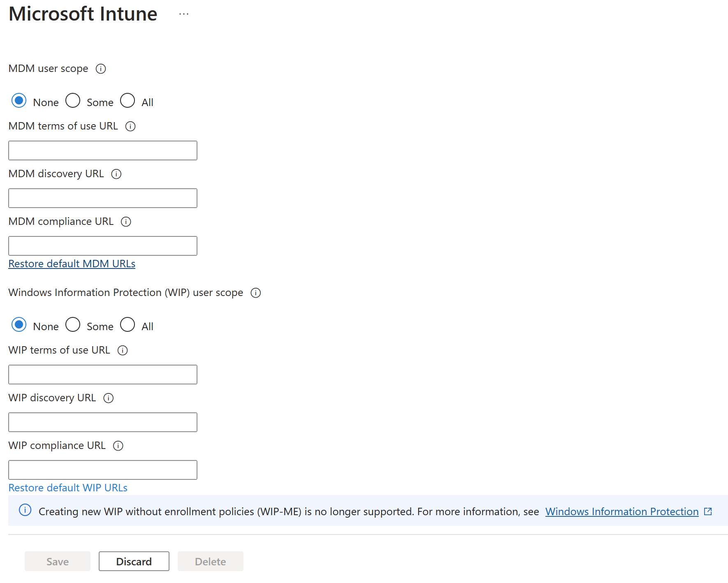Show info tooltip for MDM terms of use URL
Image resolution: width=728 pixels, height=583 pixels.
point(130,126)
